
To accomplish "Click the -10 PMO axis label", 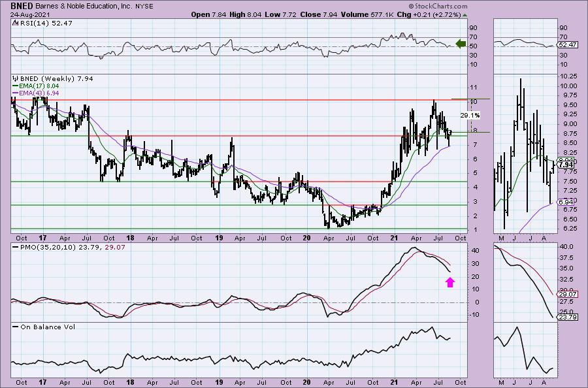I will click(475, 315).
